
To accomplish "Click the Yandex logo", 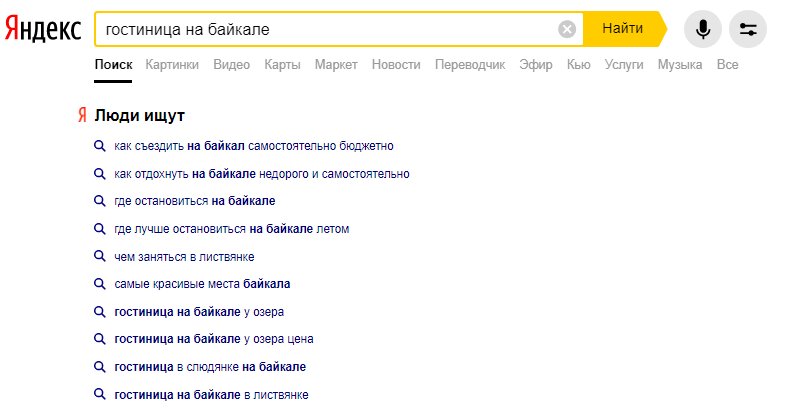I will pos(42,29).
